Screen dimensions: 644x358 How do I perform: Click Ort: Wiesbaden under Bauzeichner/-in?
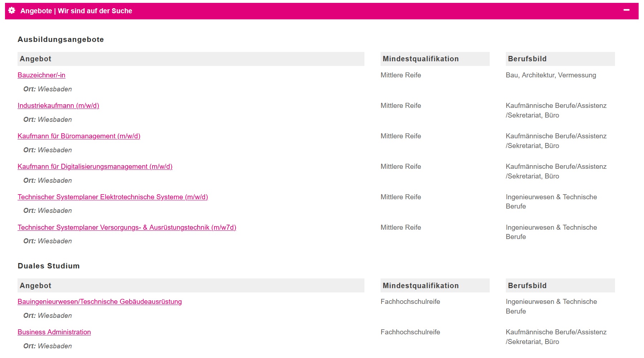(48, 89)
